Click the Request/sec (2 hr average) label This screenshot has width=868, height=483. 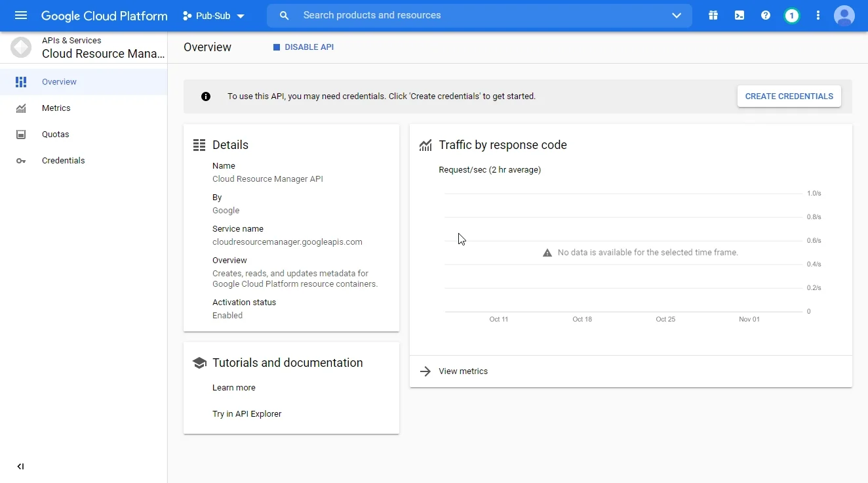coord(490,170)
